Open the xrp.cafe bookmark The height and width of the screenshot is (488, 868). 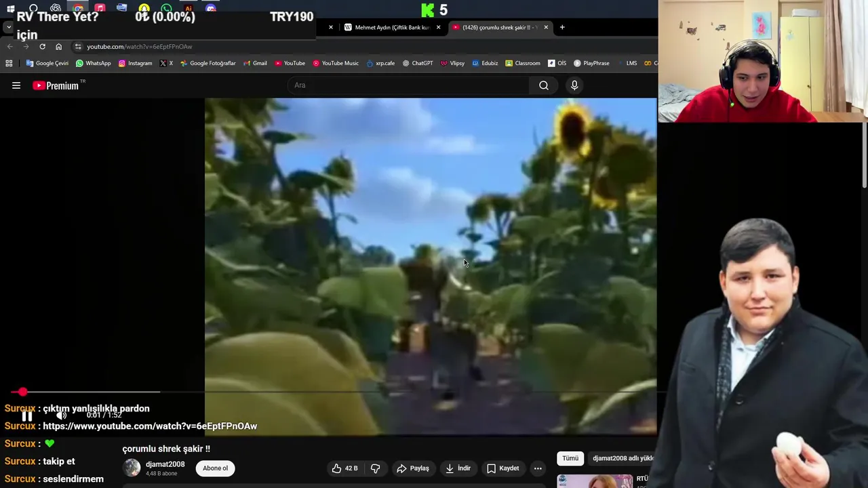(x=380, y=63)
